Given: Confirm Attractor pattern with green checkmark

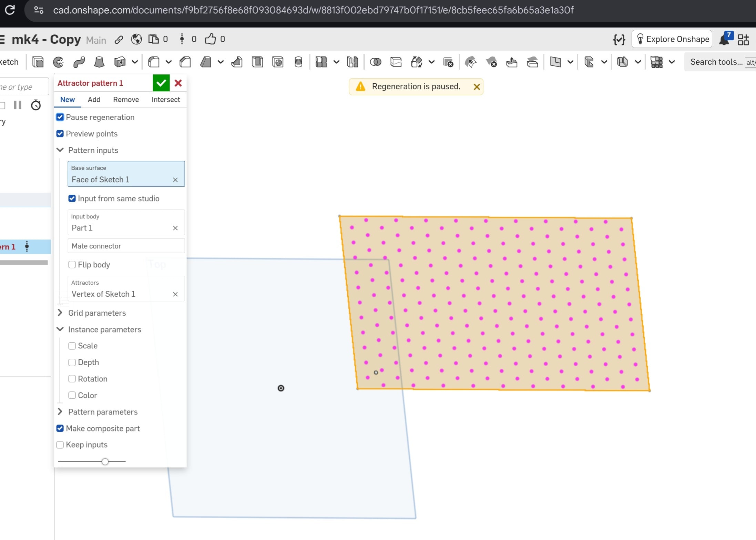Looking at the screenshot, I should click(161, 83).
